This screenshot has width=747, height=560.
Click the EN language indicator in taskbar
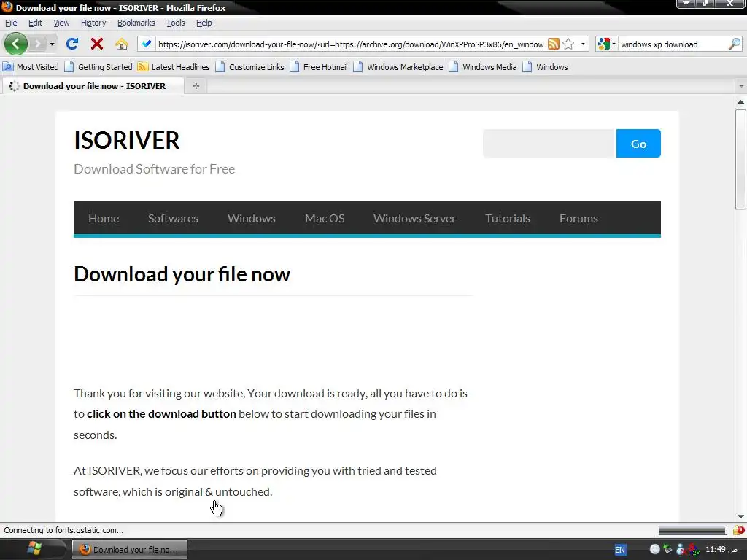[x=620, y=550]
